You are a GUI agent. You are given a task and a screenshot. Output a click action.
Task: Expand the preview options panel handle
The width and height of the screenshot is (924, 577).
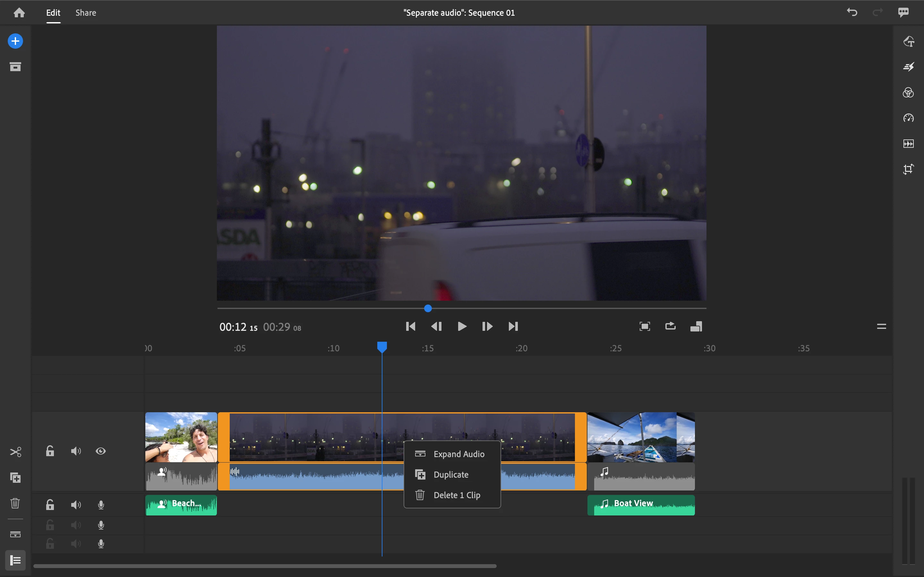(x=881, y=326)
